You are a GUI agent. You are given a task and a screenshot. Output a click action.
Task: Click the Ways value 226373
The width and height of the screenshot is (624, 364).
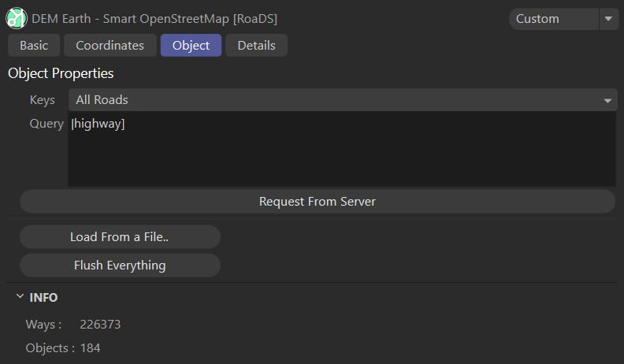point(100,325)
